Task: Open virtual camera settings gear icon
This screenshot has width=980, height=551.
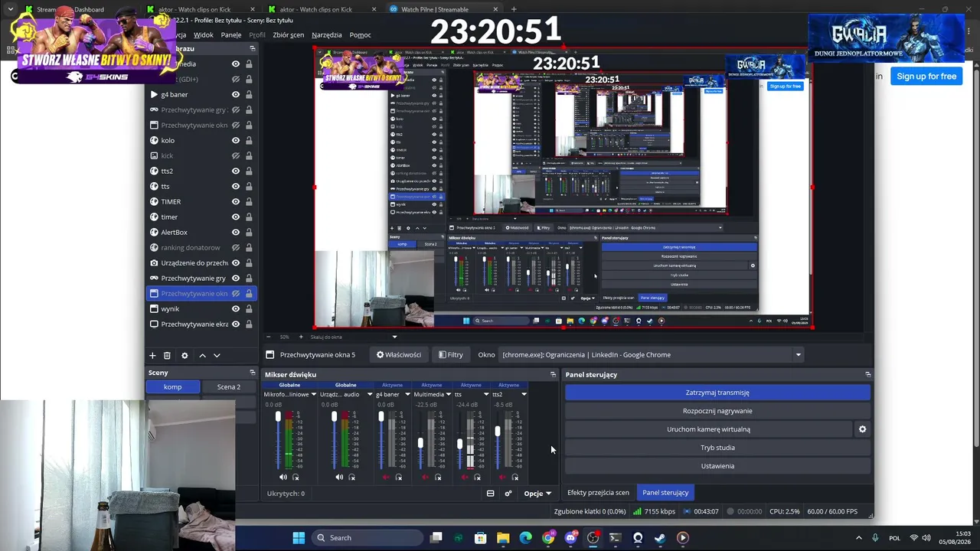Action: (x=862, y=429)
